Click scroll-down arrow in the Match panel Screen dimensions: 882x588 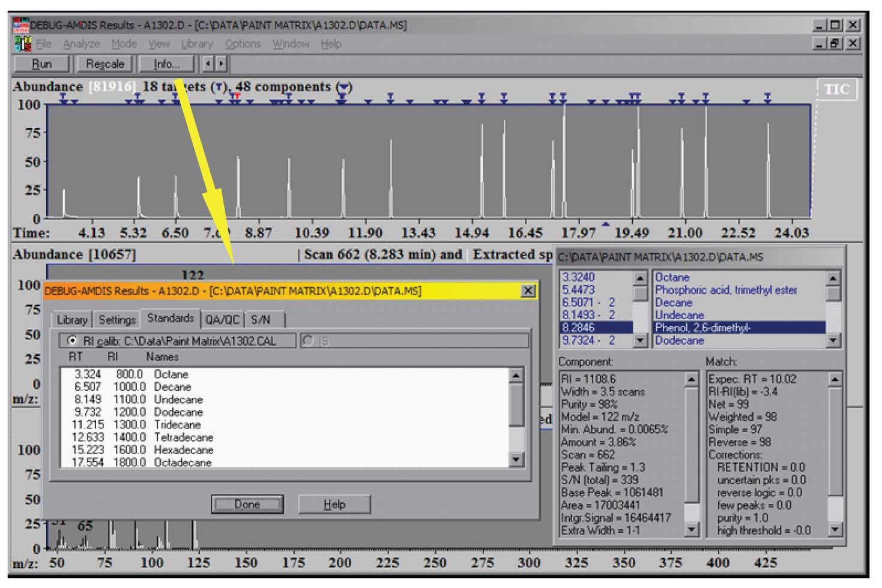coord(835,529)
